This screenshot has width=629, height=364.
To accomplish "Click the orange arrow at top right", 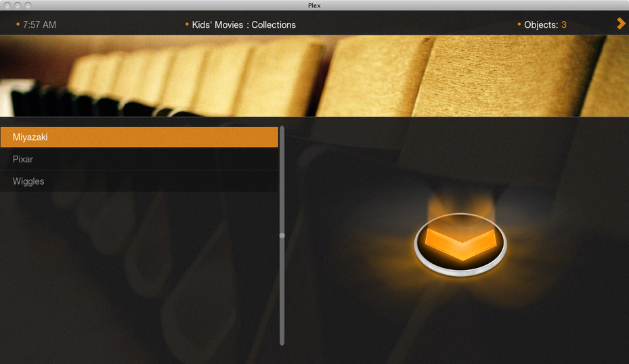I will tap(621, 24).
